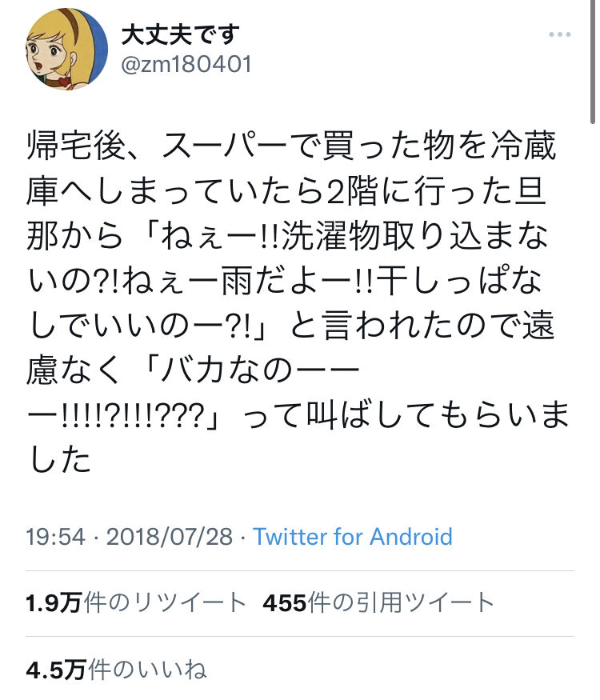
Task: Tap the 2018/07/28 tweet date
Action: tap(169, 537)
